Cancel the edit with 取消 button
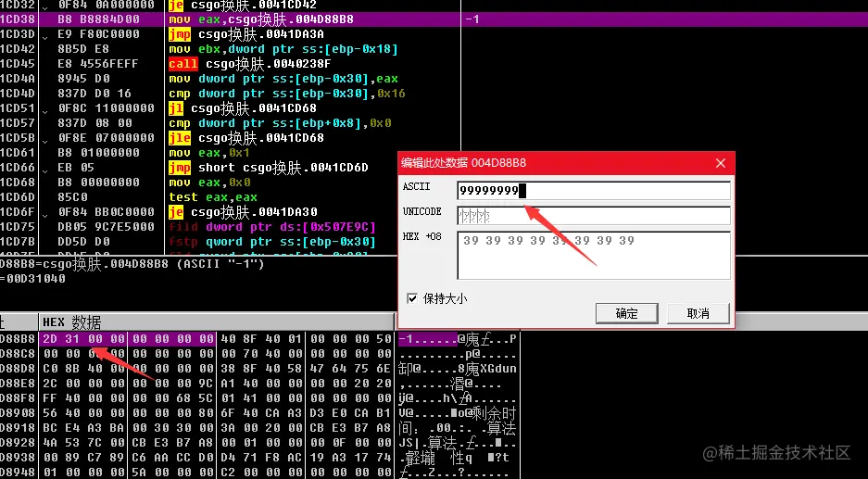The width and height of the screenshot is (868, 479). [x=698, y=313]
